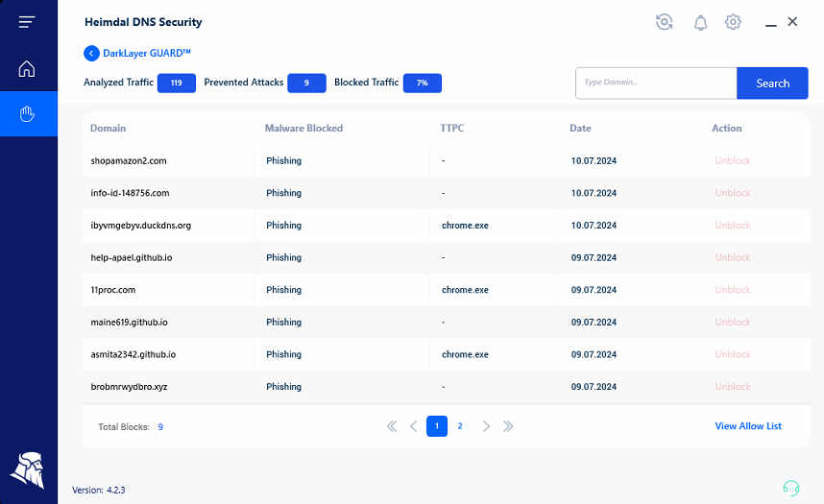Image resolution: width=824 pixels, height=504 pixels.
Task: Unblock ibyvmgebyv.duckdns.org
Action: pyautogui.click(x=733, y=225)
